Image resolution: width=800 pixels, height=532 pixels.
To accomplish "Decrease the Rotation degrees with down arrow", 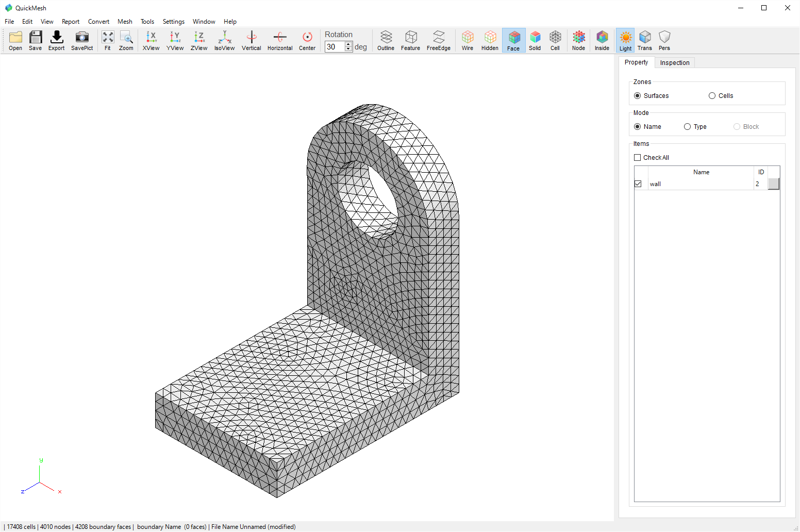I will 349,49.
